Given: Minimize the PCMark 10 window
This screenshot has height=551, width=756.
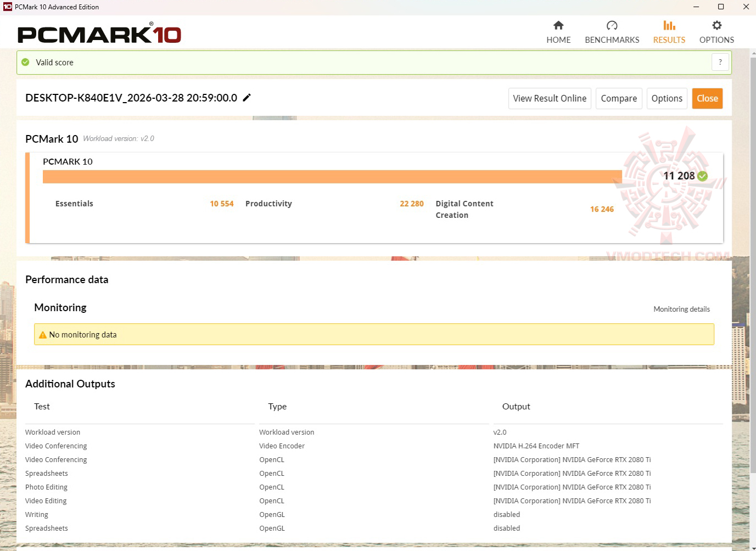Looking at the screenshot, I should (x=696, y=7).
